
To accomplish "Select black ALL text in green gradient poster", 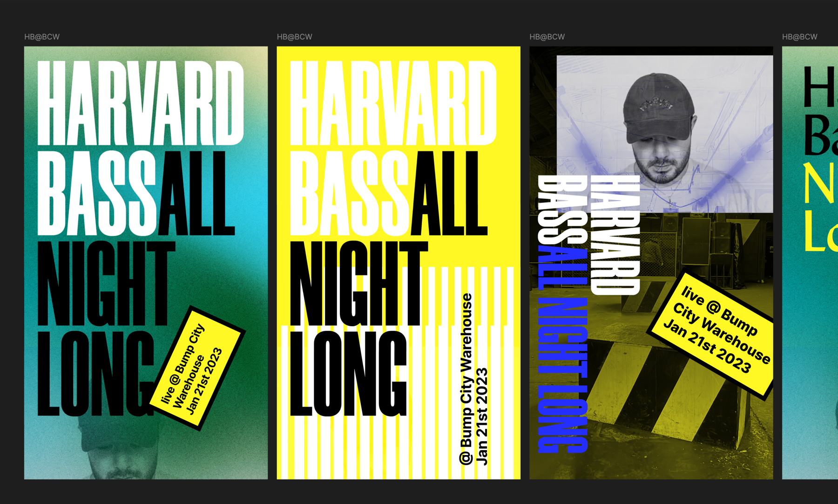I will 196,193.
